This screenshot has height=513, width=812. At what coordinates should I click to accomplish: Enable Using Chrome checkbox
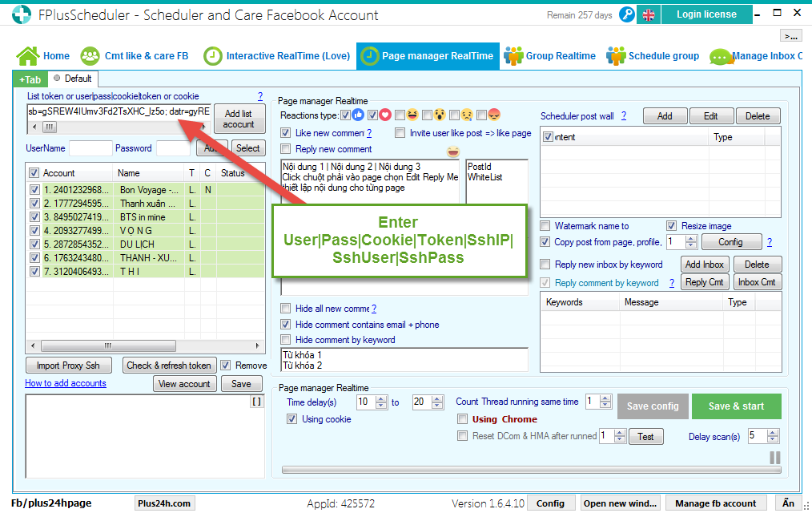click(x=462, y=418)
